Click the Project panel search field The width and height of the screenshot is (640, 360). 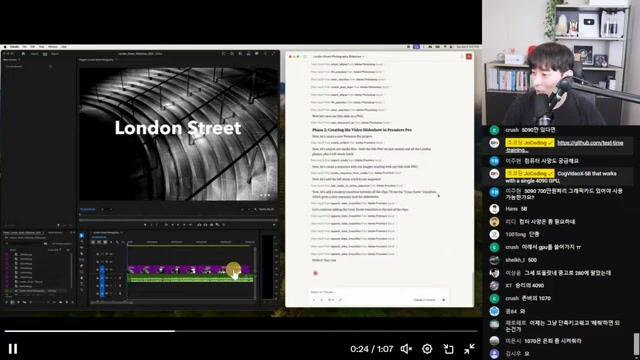[x=25, y=243]
